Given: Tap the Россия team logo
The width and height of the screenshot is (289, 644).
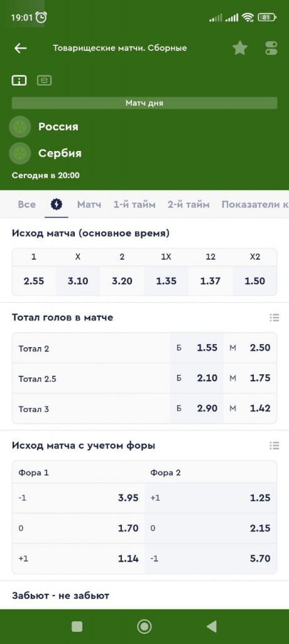Looking at the screenshot, I should (20, 126).
